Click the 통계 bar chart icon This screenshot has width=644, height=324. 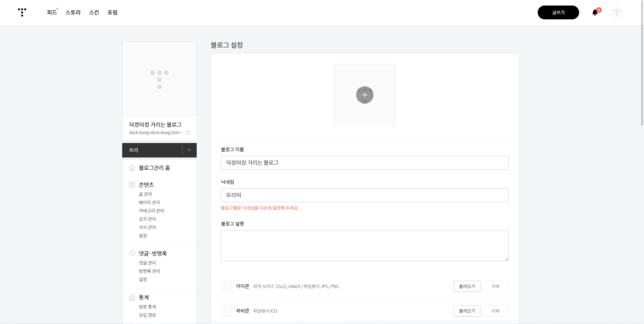132,297
